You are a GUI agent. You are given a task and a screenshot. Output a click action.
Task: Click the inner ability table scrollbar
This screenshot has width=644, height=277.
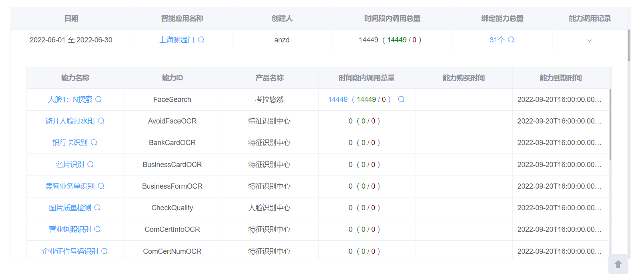[x=610, y=124]
